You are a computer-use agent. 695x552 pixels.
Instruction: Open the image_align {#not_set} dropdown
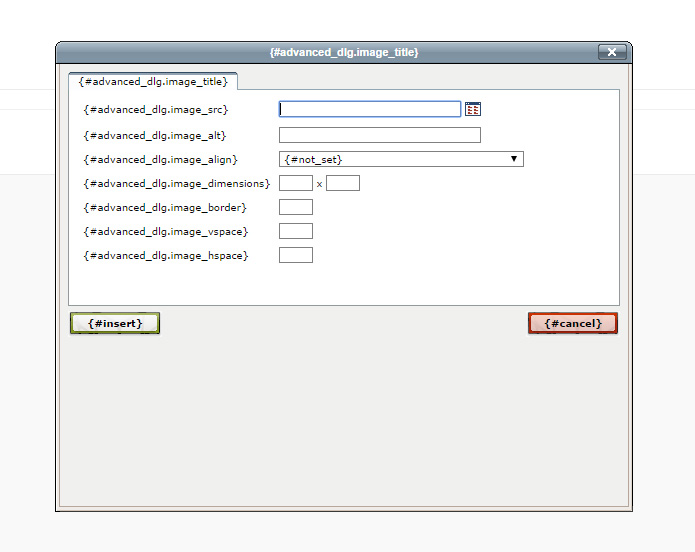coord(401,159)
